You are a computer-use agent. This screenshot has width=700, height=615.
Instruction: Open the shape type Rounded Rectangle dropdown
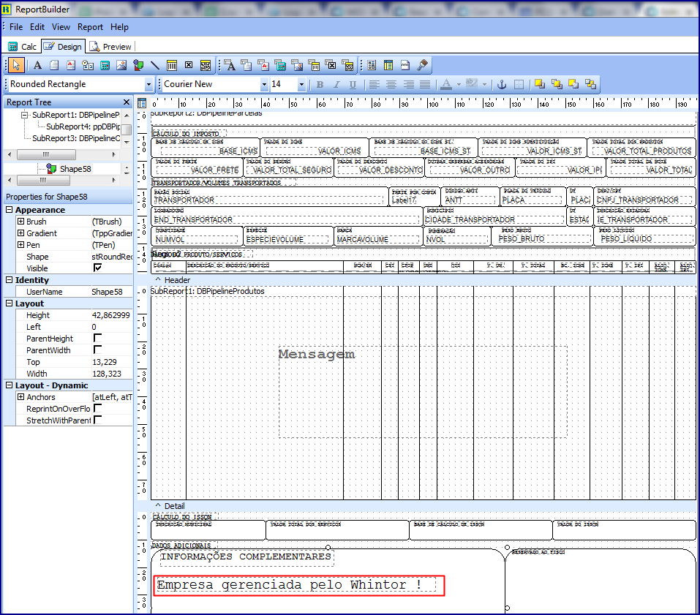tap(148, 84)
